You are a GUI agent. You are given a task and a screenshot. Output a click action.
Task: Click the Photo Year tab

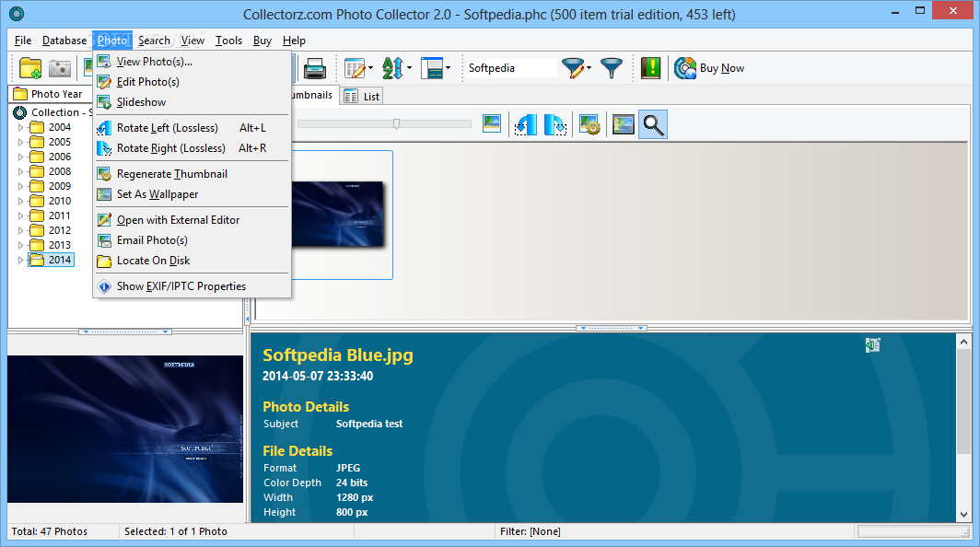(x=49, y=94)
